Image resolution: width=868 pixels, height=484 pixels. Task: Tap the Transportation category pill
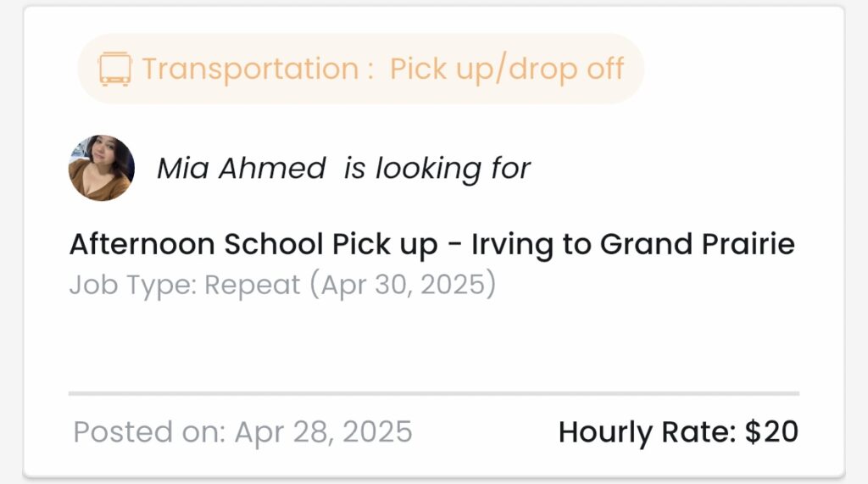361,69
